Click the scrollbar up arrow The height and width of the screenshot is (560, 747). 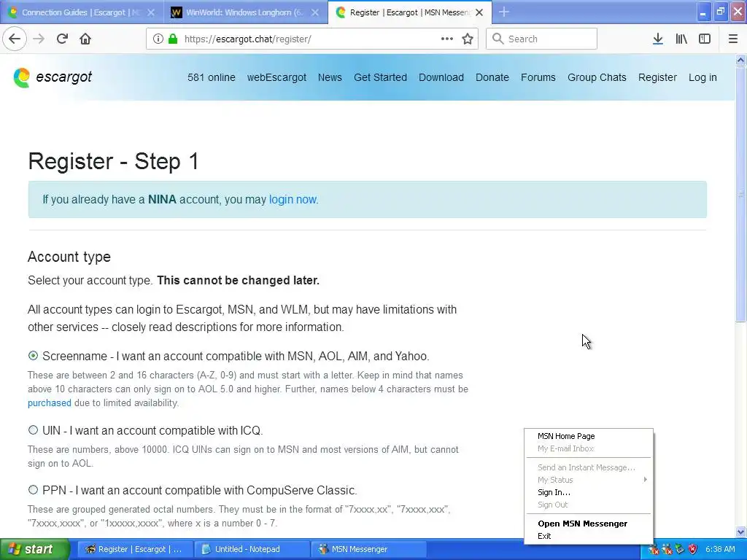(740, 60)
